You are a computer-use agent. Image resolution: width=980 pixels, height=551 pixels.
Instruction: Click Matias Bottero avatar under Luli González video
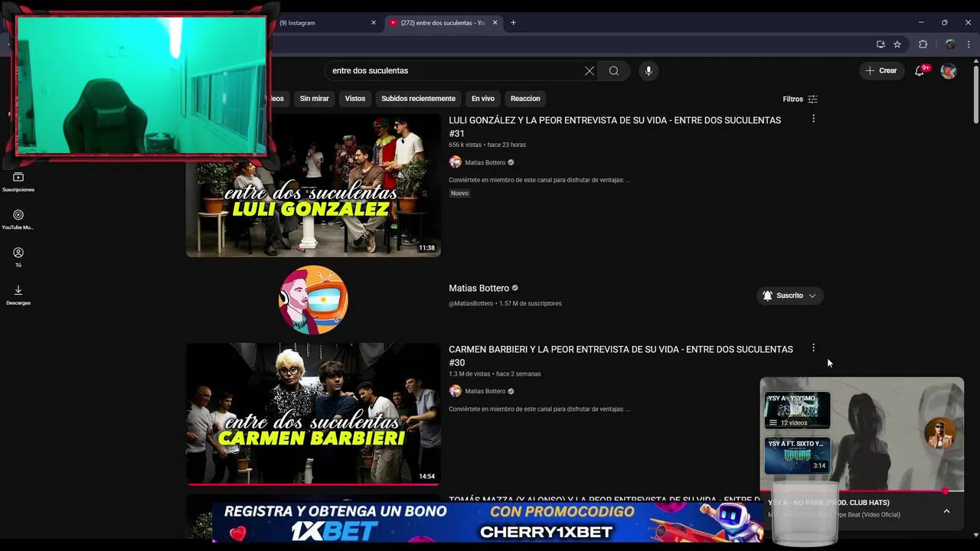455,162
